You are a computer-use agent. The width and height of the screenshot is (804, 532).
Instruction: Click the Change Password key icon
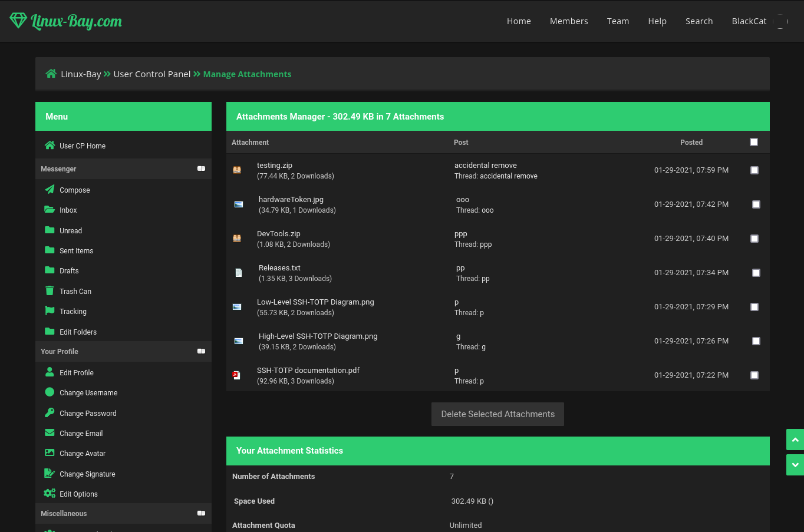pos(50,413)
